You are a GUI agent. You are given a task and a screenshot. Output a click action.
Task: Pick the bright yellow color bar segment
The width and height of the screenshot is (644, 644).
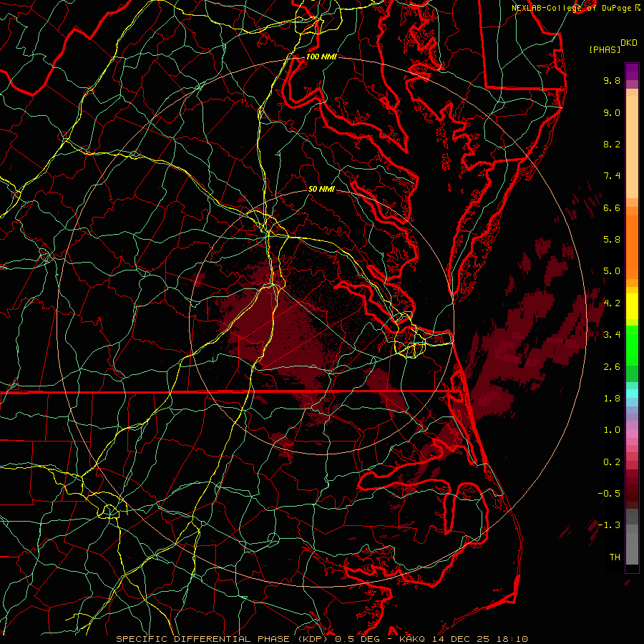[632, 306]
